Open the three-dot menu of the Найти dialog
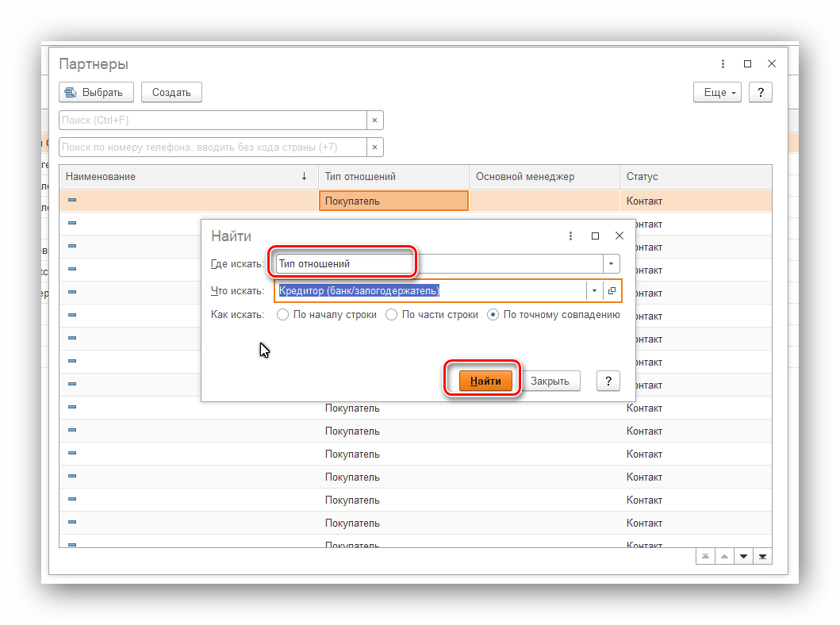840x625 pixels. tap(570, 236)
